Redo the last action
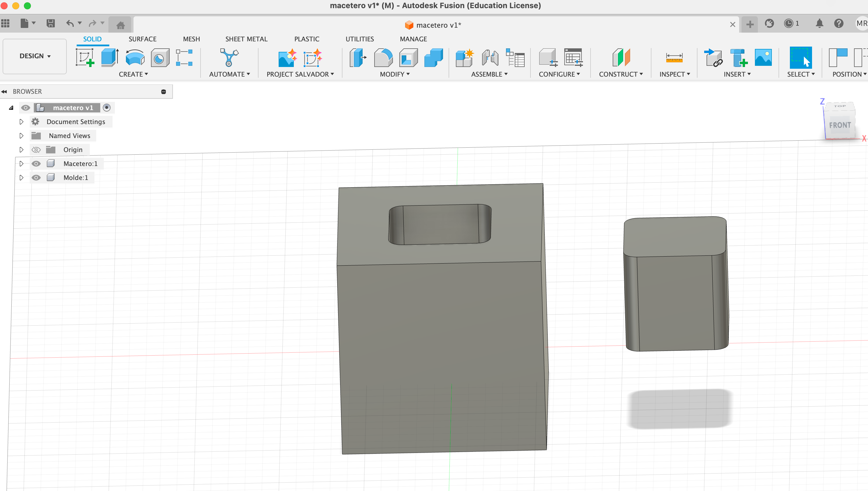 coord(92,24)
